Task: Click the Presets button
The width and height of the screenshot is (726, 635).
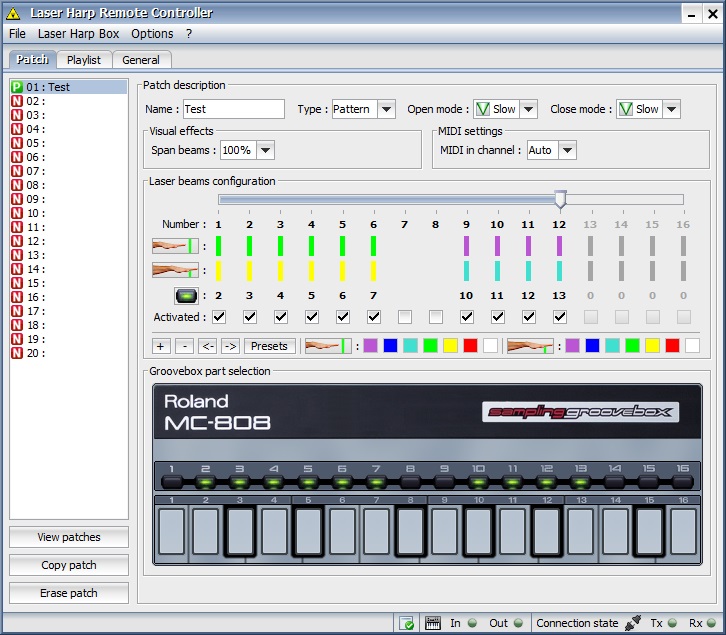Action: tap(269, 346)
